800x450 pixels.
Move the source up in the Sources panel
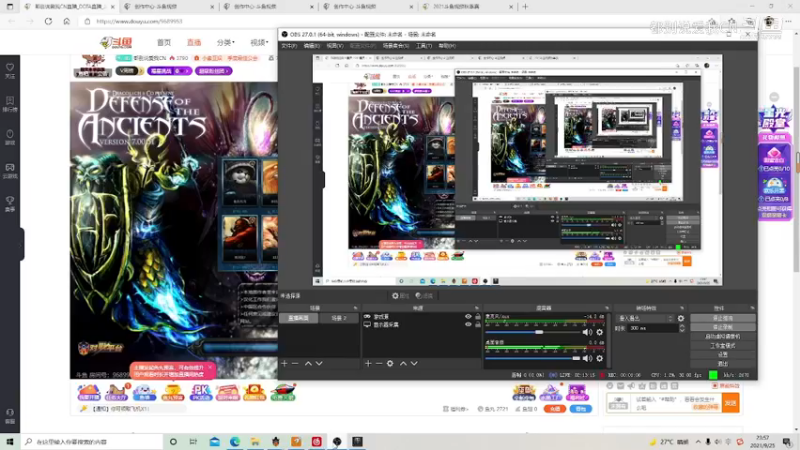403,363
